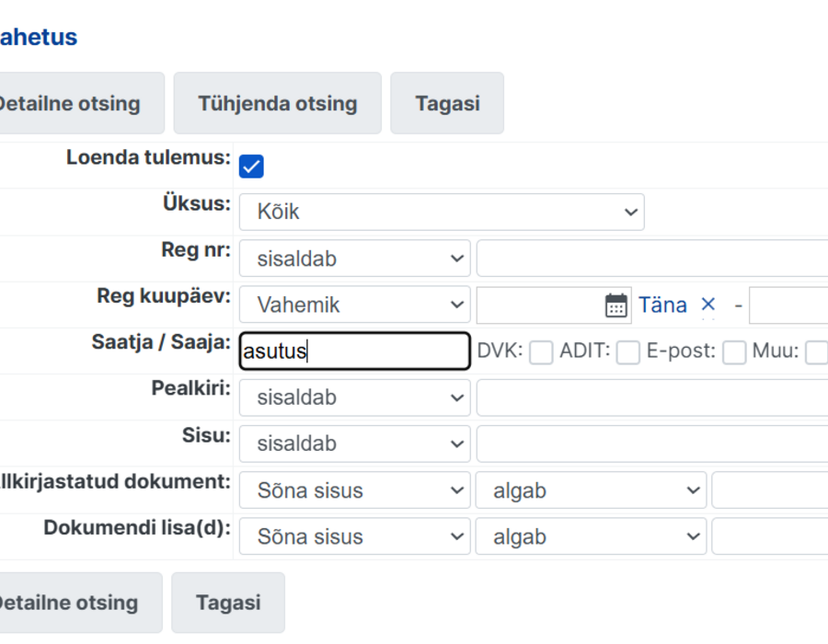Image resolution: width=828 pixels, height=644 pixels.
Task: Clear the date with the X icon
Action: 708,304
